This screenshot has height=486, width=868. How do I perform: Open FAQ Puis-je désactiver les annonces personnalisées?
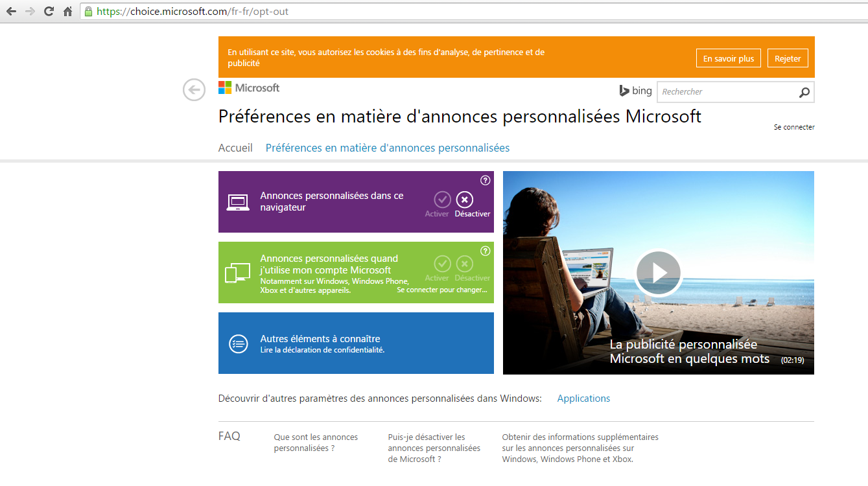434,448
